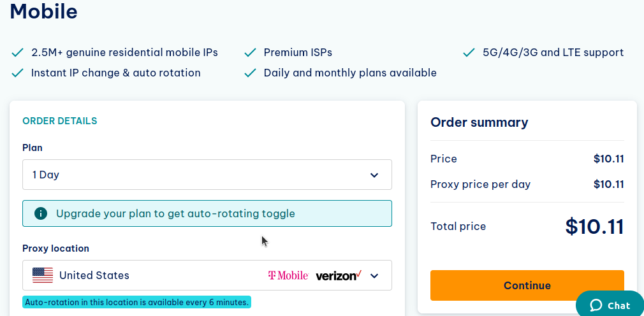644x316 pixels.
Task: Click the info icon in upgrade notice
Action: click(41, 213)
